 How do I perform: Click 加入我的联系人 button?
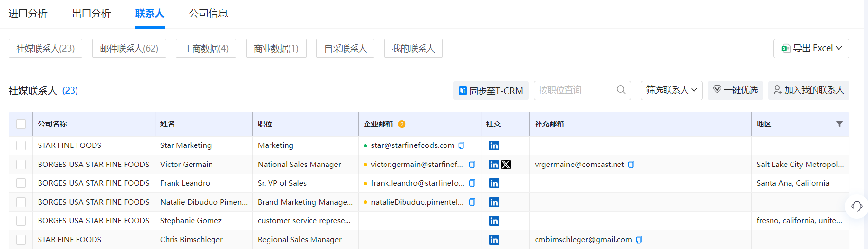tap(809, 90)
